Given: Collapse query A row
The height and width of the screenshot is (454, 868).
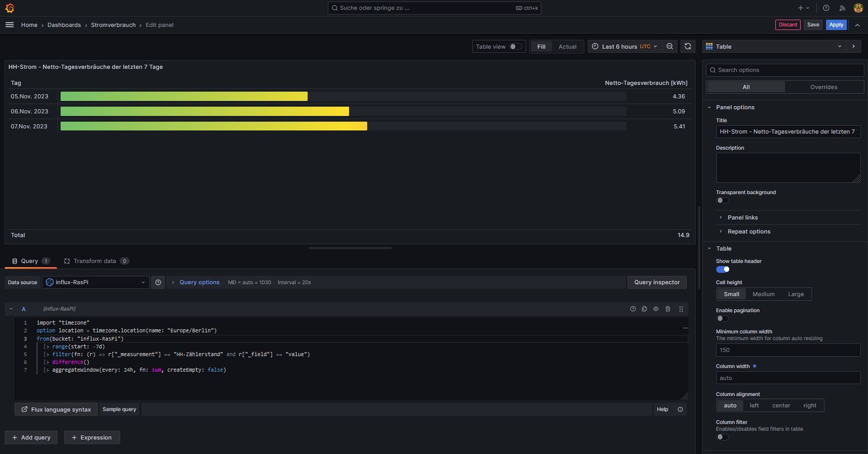Looking at the screenshot, I should click(x=11, y=309).
